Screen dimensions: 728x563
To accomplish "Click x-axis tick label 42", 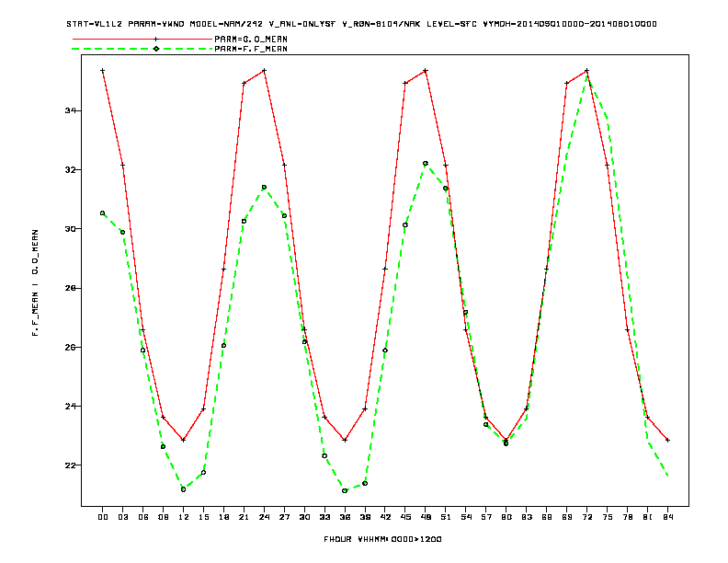I will (x=385, y=517).
